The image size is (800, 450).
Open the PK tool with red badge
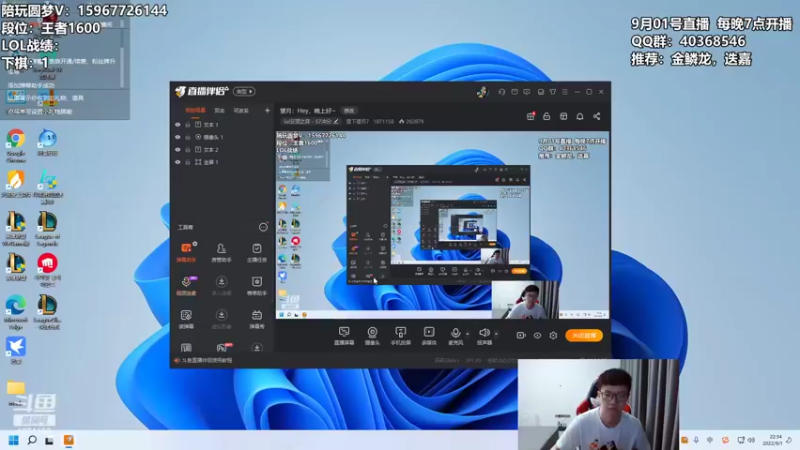point(222,347)
